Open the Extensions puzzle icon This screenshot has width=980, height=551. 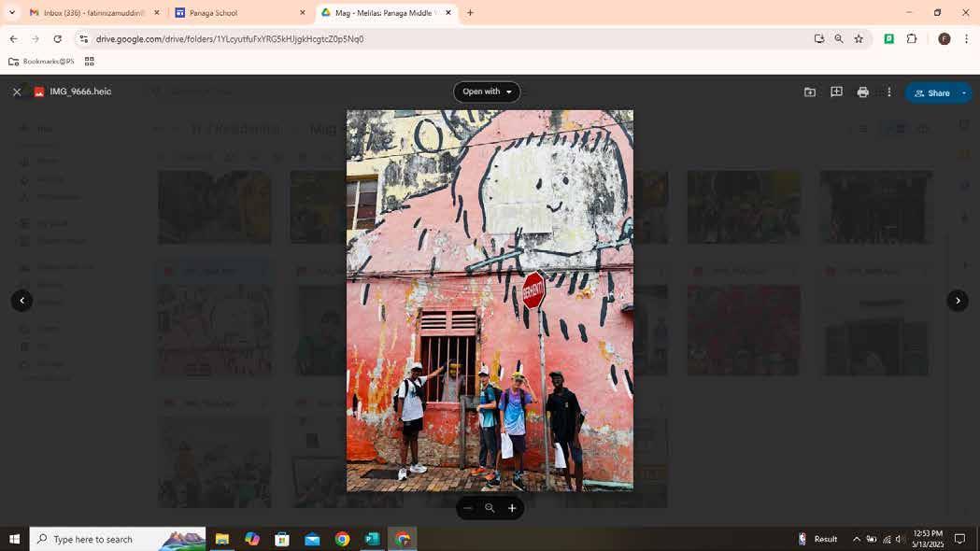[911, 38]
